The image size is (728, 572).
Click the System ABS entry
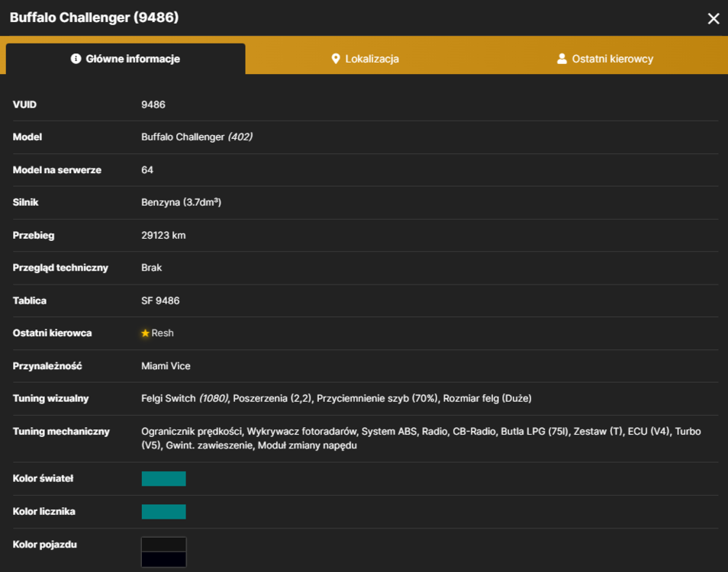coord(389,432)
